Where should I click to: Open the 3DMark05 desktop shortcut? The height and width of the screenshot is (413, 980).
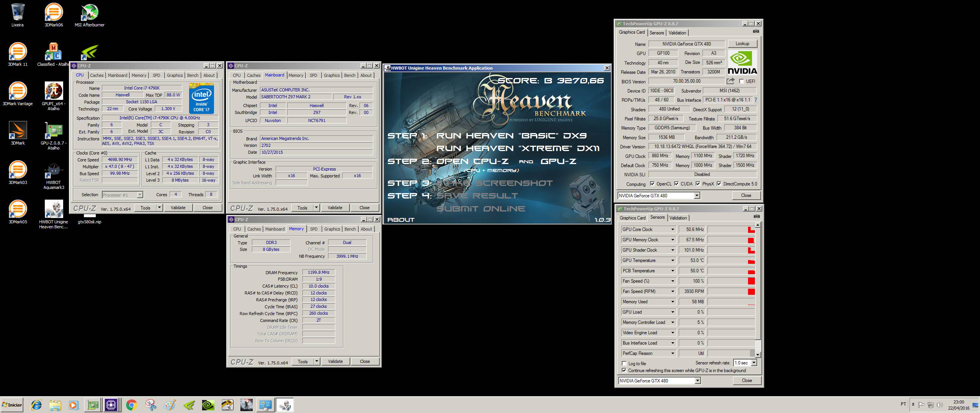(18, 212)
